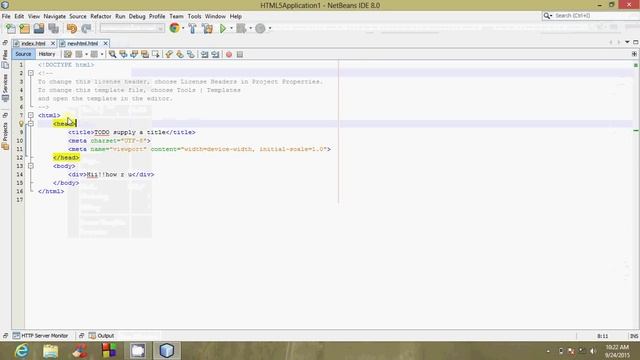640x360 pixels.
Task: Click the Search (Ctrl+I) field
Action: pyautogui.click(x=592, y=16)
